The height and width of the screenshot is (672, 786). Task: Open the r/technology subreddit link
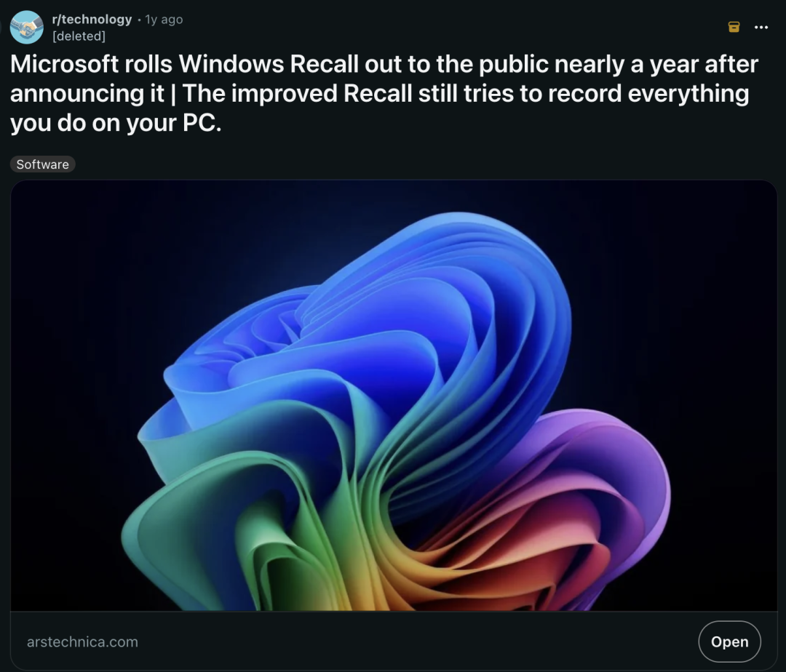tap(92, 19)
